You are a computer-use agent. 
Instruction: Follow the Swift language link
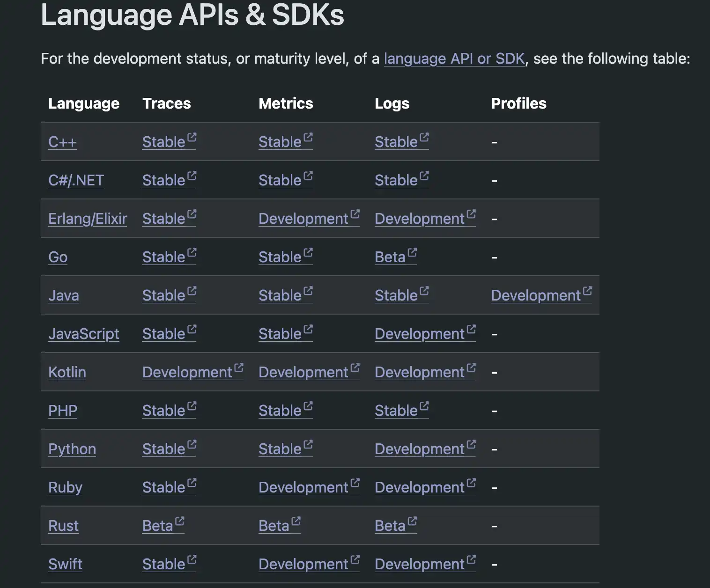(65, 564)
